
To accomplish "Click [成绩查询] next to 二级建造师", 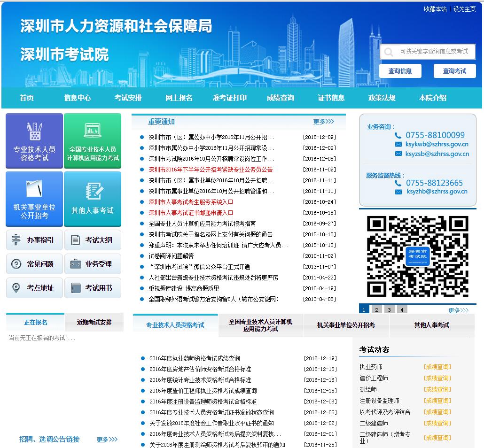I will point(437,423).
